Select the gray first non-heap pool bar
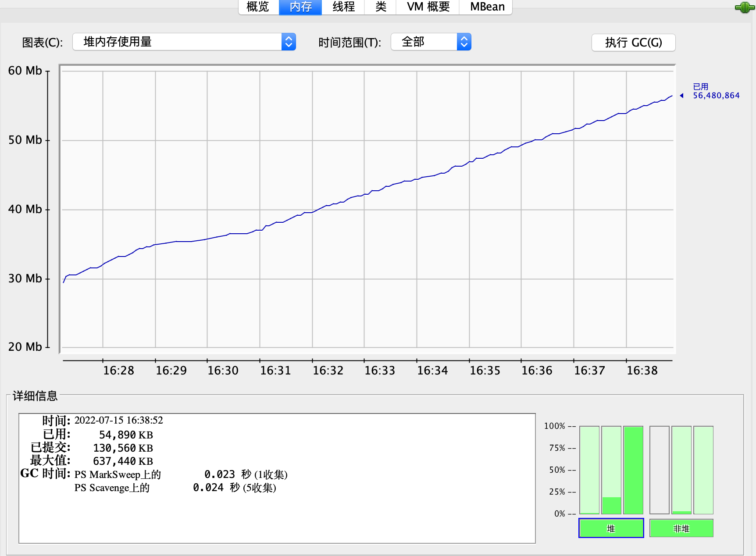 pos(659,470)
